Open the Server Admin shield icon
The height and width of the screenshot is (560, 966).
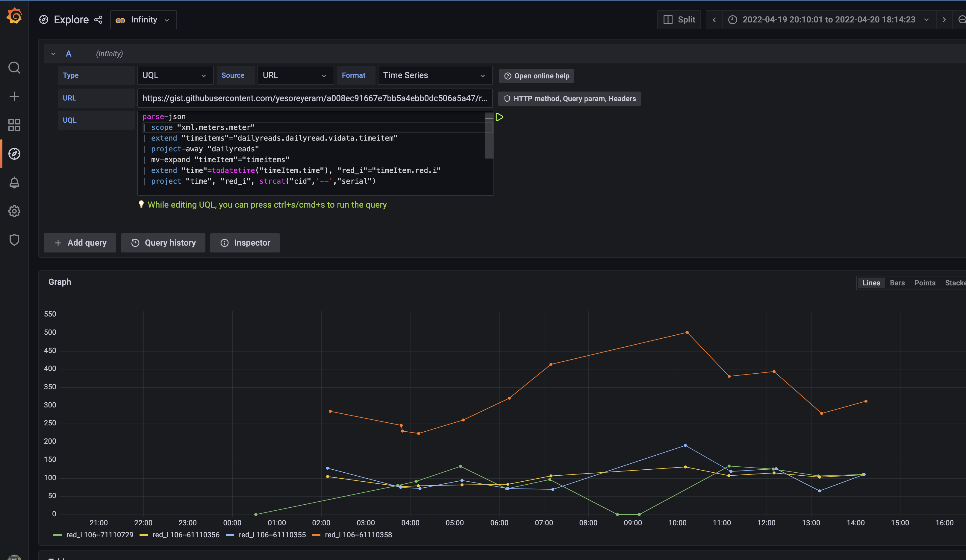point(14,240)
